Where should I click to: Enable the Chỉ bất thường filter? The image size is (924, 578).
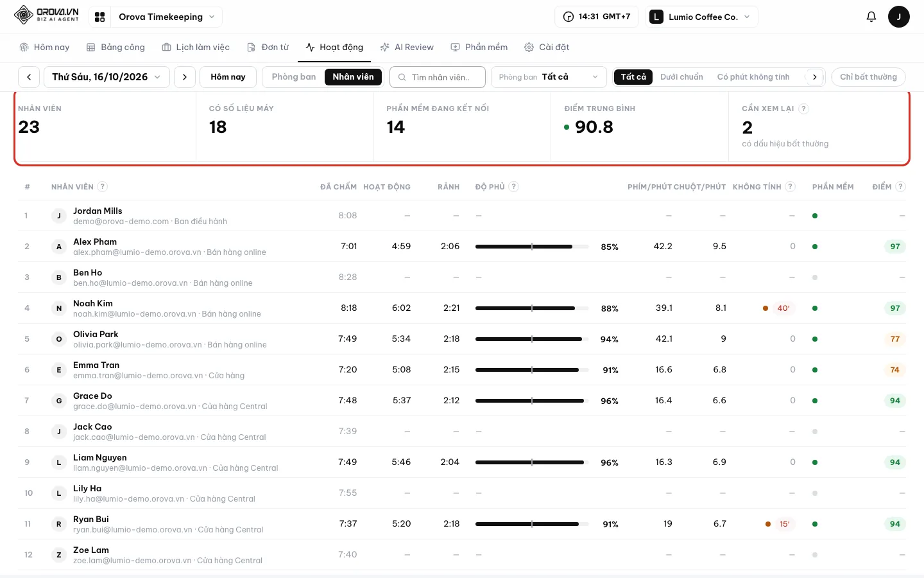pos(868,77)
